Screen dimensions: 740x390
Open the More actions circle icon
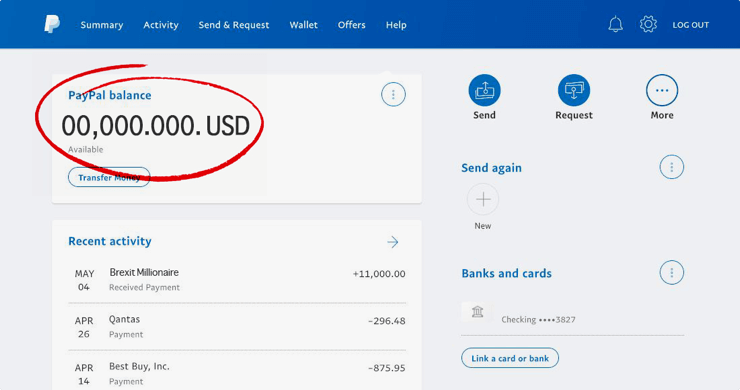point(662,90)
